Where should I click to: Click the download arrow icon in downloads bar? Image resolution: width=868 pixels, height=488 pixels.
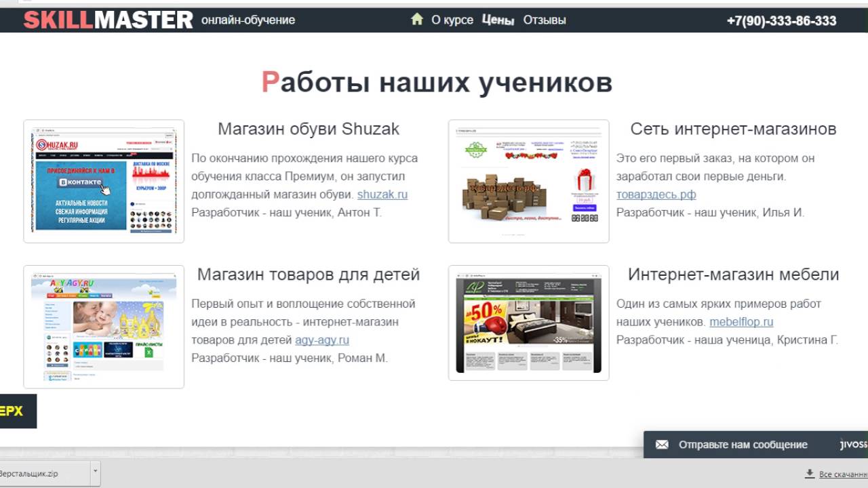pyautogui.click(x=809, y=474)
